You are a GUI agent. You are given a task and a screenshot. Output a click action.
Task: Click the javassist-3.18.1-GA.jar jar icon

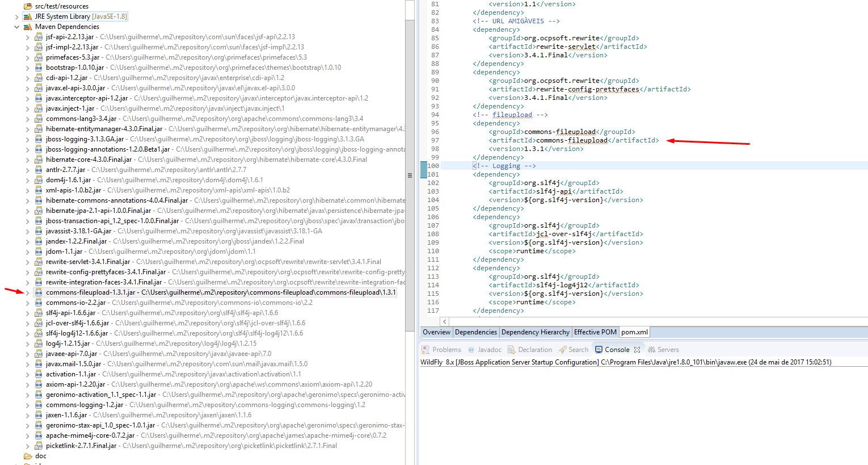[39, 231]
